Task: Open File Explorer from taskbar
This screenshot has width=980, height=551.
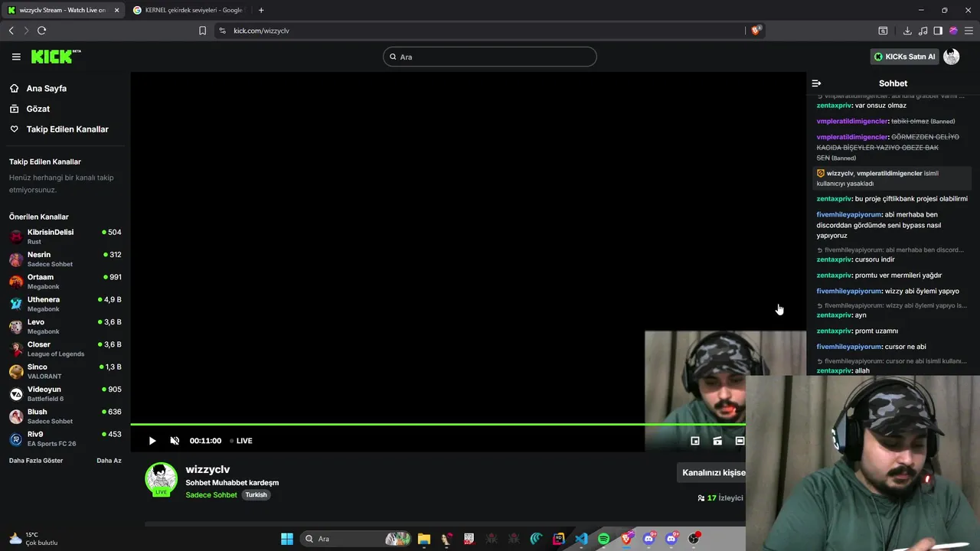Action: (424, 539)
